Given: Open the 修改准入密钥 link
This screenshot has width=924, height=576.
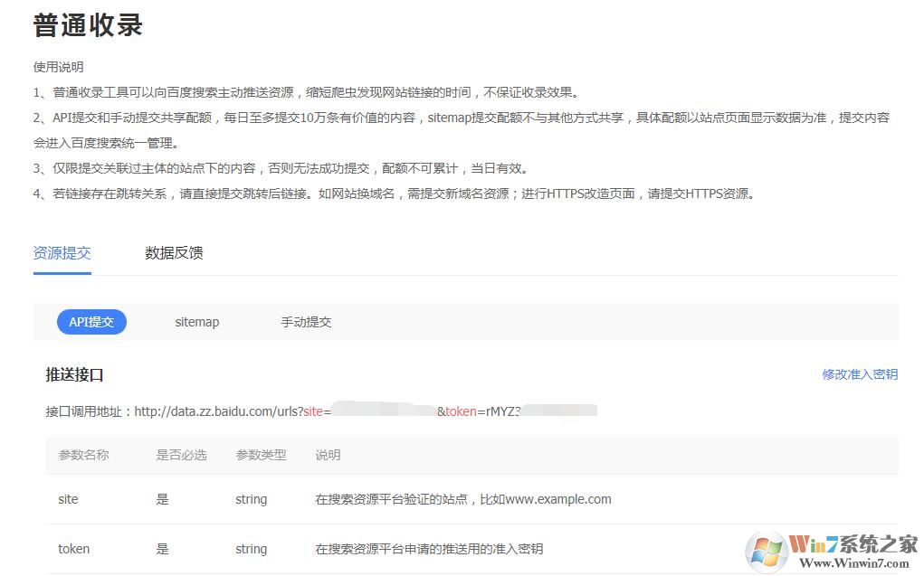Looking at the screenshot, I should pos(858,373).
